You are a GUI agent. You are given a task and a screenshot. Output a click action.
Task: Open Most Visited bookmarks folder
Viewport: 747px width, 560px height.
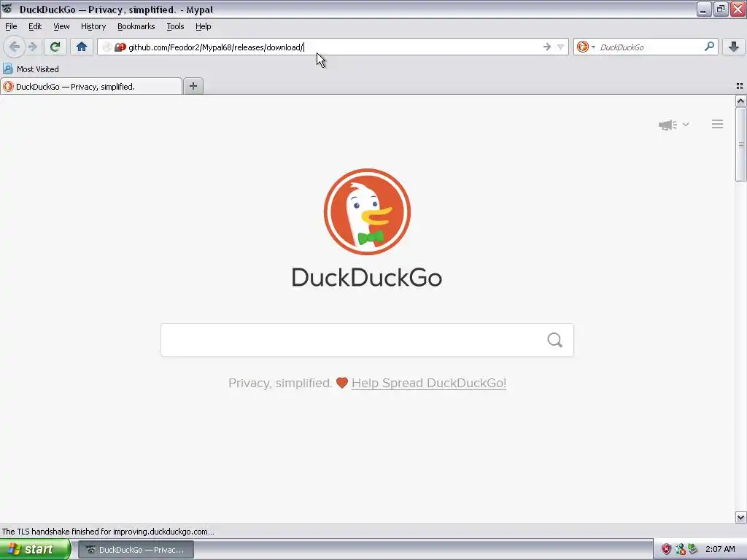tap(31, 69)
